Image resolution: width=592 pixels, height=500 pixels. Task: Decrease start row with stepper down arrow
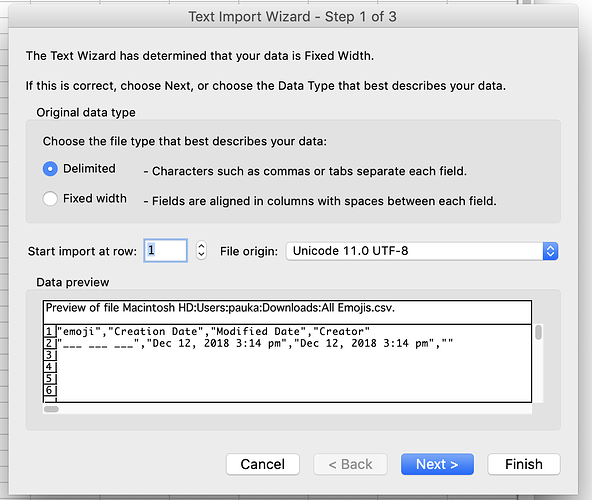(201, 255)
